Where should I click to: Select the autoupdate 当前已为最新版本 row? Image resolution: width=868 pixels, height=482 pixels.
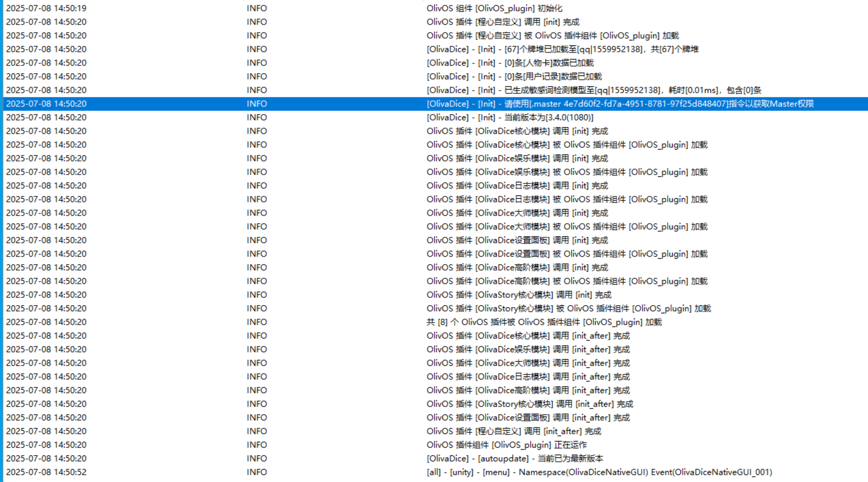tap(514, 459)
